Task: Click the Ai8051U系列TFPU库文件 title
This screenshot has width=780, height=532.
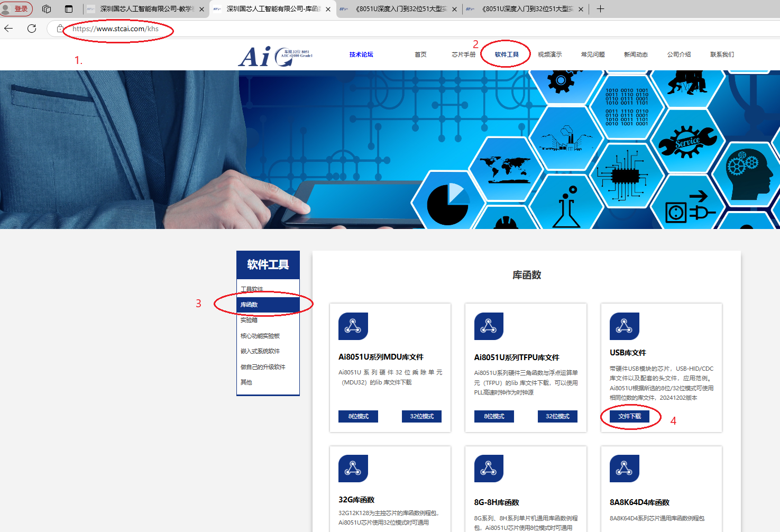Action: coord(517,357)
